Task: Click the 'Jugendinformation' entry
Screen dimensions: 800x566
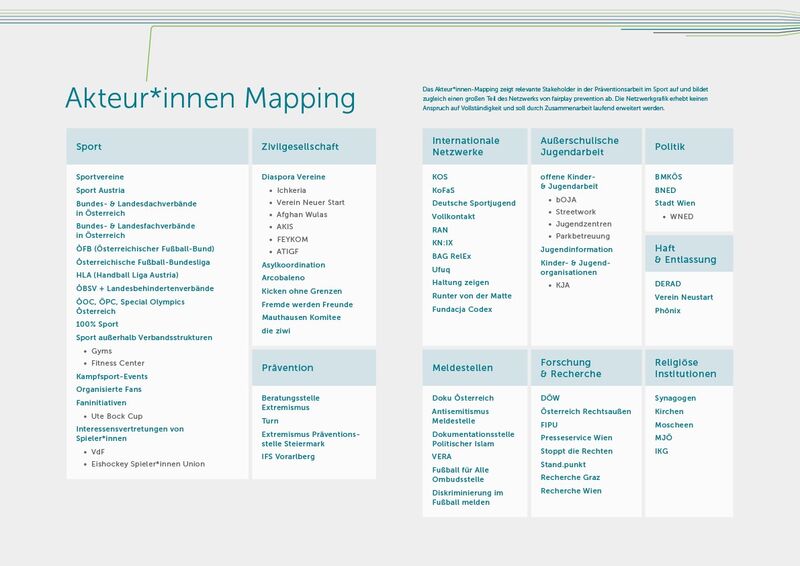Action: (577, 250)
